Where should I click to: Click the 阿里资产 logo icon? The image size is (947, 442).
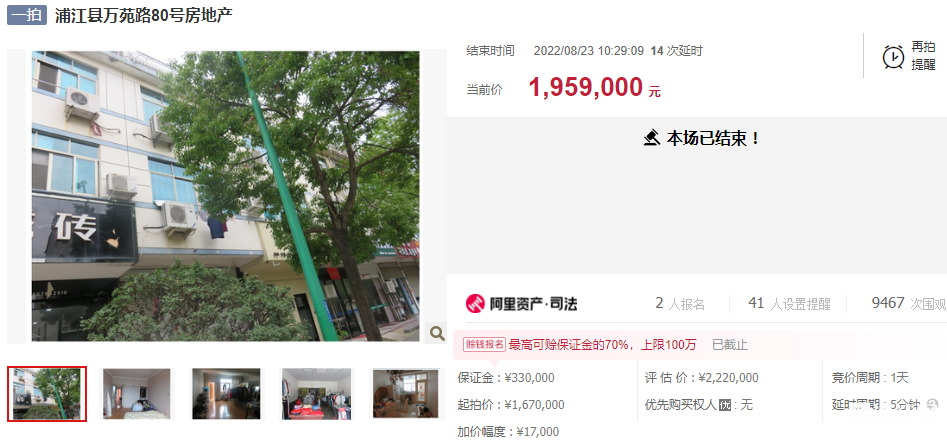(475, 303)
